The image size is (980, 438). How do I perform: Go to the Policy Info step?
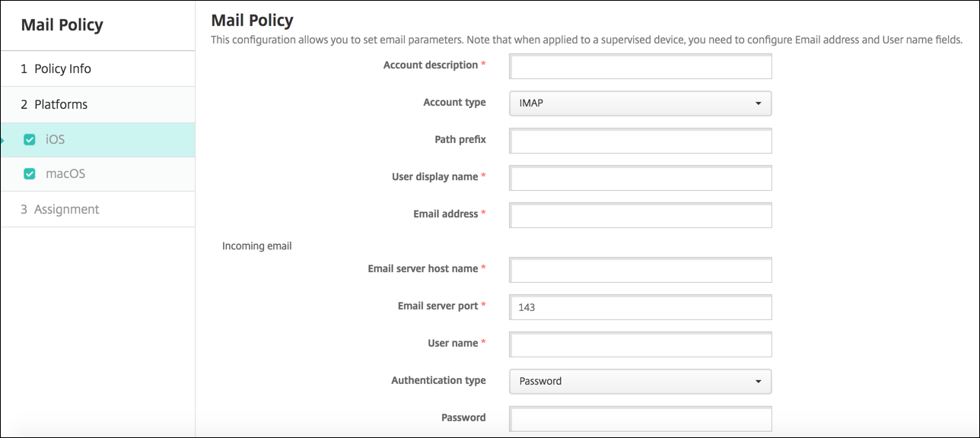[62, 68]
